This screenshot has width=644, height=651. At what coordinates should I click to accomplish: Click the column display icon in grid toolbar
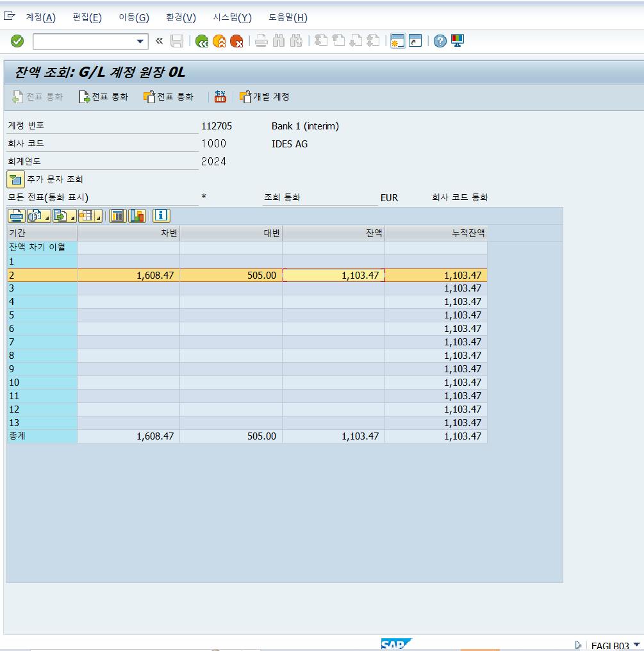118,216
